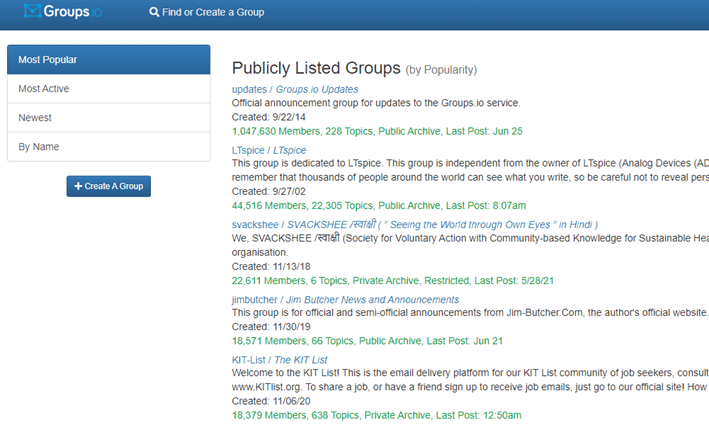Screen dimensions: 709x425
Task: Click the search magnifier icon
Action: point(154,12)
